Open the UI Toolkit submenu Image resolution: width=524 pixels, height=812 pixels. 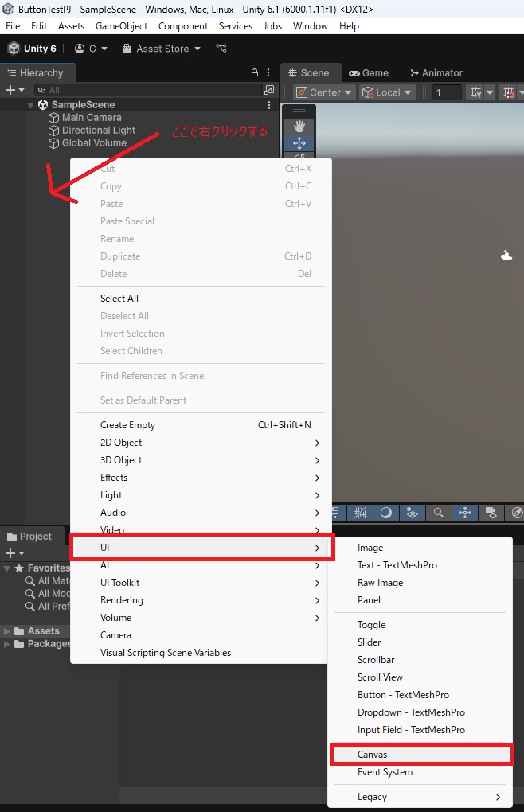(201, 583)
